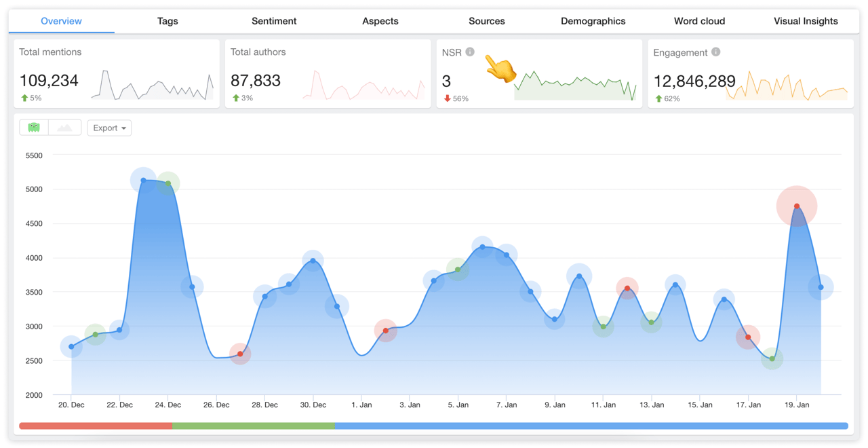This screenshot has width=868, height=448.
Task: Open the pointing hand cursor near NSR
Action: (x=500, y=69)
